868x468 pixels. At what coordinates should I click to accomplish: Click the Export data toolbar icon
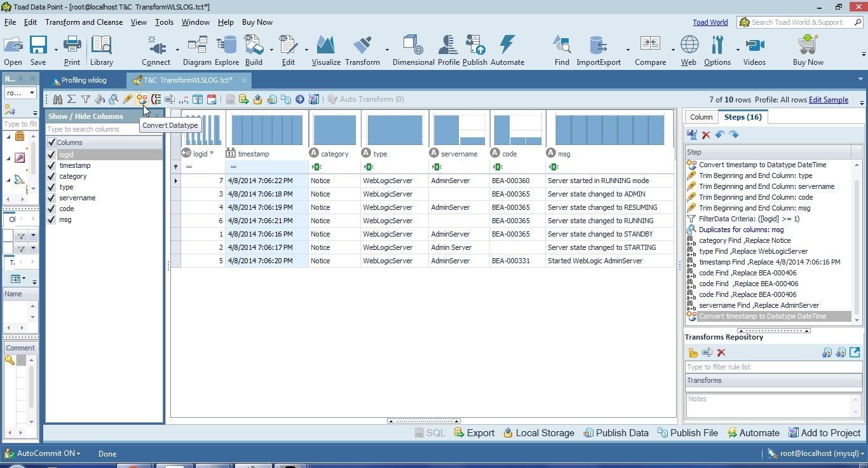(244, 99)
